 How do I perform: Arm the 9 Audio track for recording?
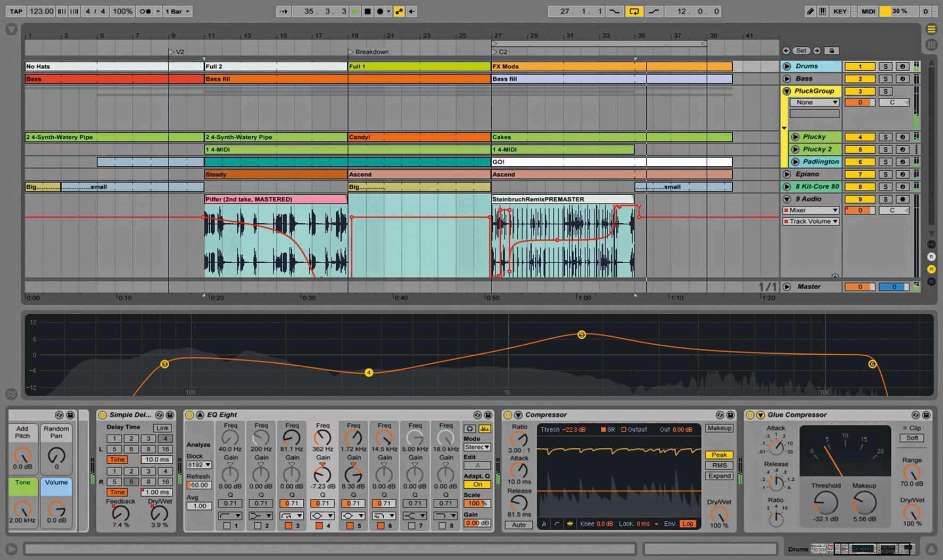coord(902,199)
